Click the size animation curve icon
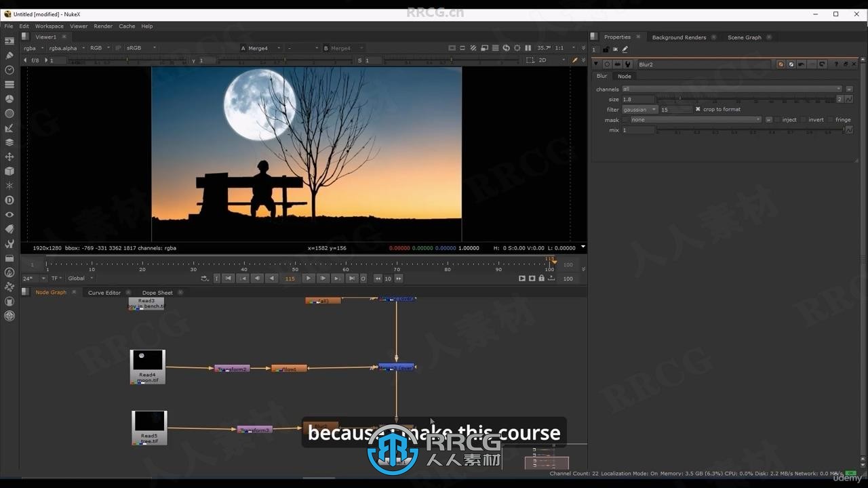Screen dimensions: 868x488 pyautogui.click(x=849, y=99)
